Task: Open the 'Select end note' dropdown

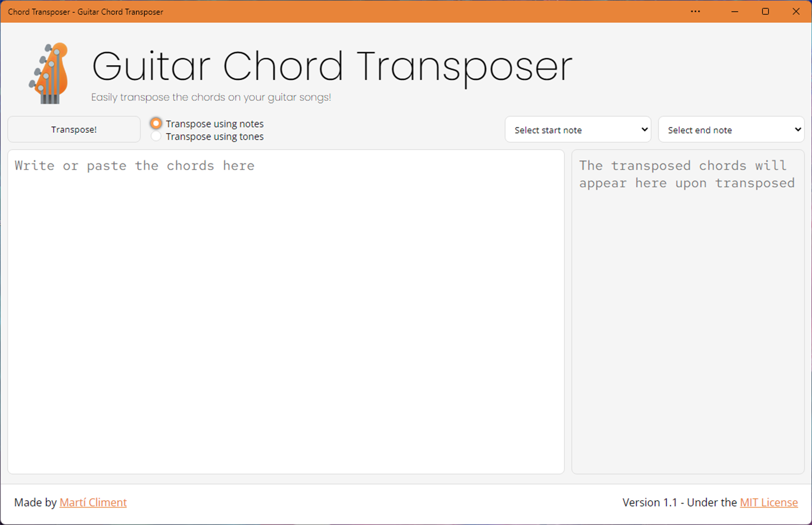Action: 731,129
